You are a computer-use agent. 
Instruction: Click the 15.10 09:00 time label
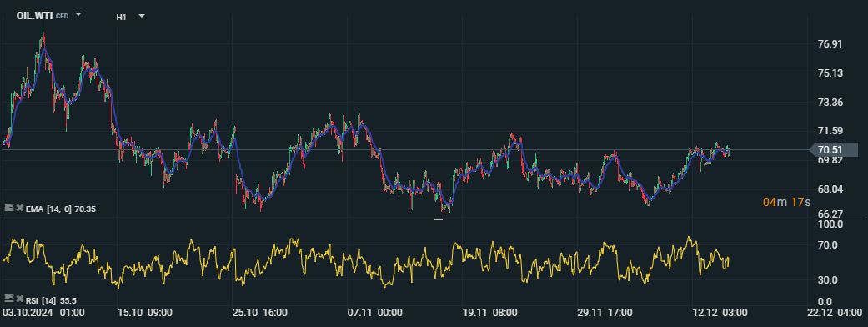point(146,313)
